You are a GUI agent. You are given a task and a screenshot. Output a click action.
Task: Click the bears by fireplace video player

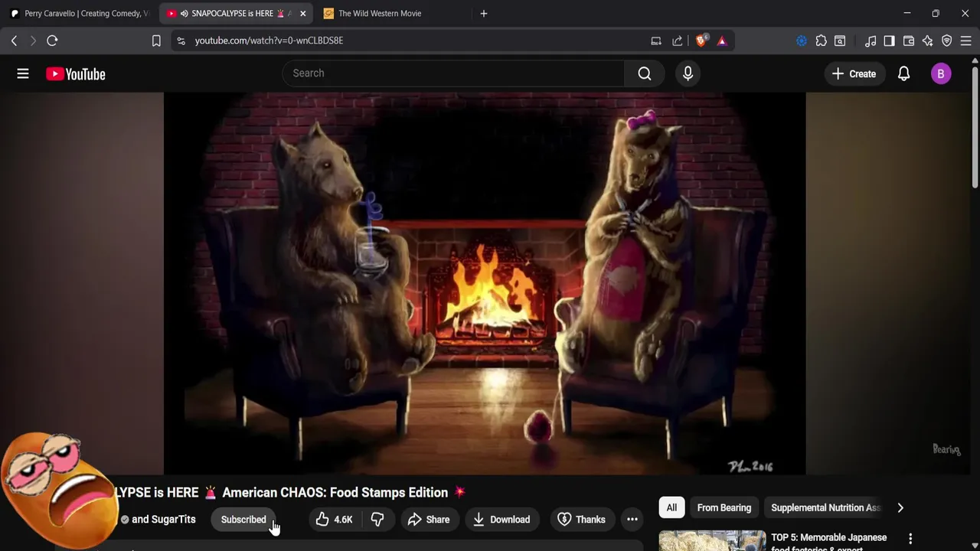[485, 283]
